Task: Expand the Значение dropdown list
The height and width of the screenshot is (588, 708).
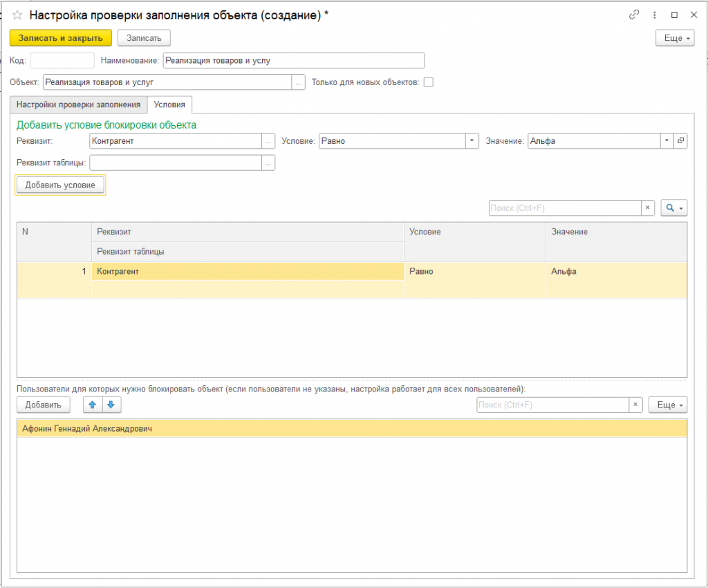Action: [x=667, y=140]
